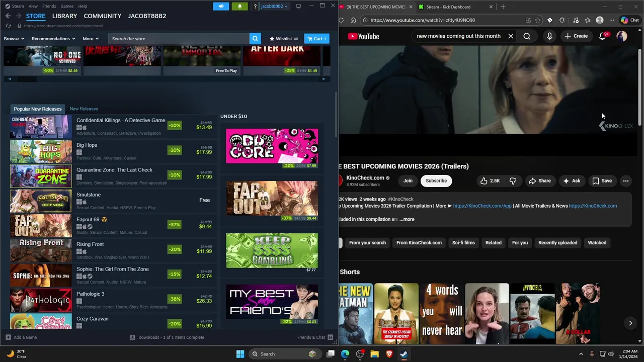Open the View menu in Steam
Screen dimensions: 644x362
point(33,6)
